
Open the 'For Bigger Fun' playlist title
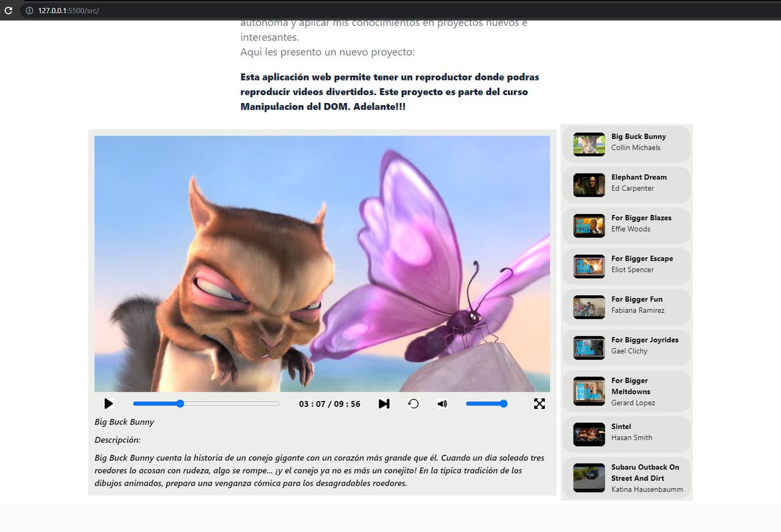click(637, 299)
